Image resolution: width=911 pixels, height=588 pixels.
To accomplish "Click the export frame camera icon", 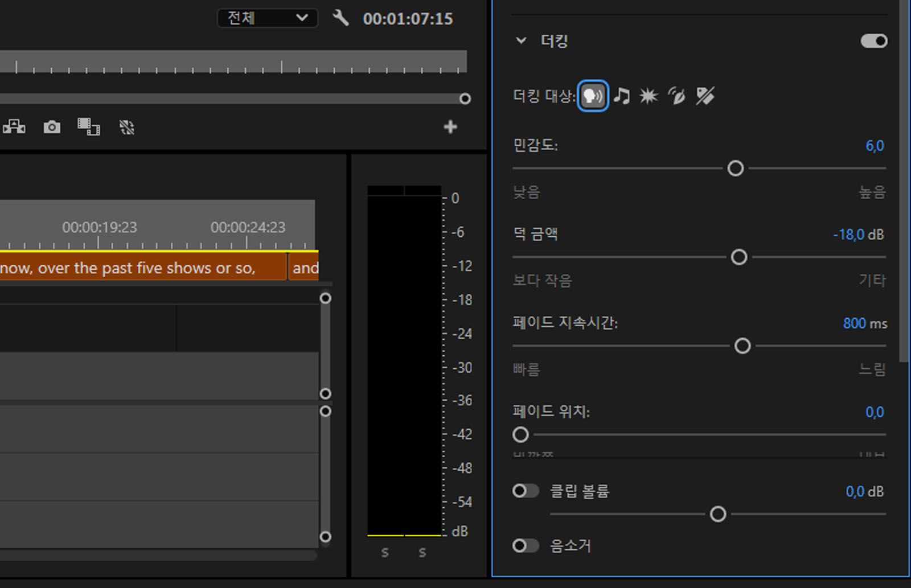I will click(x=52, y=127).
